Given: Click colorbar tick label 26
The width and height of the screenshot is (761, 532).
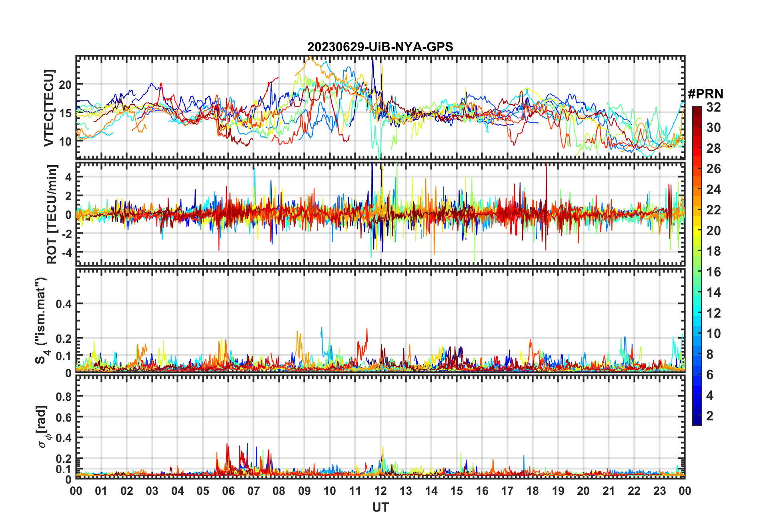Looking at the screenshot, I should click(713, 169).
